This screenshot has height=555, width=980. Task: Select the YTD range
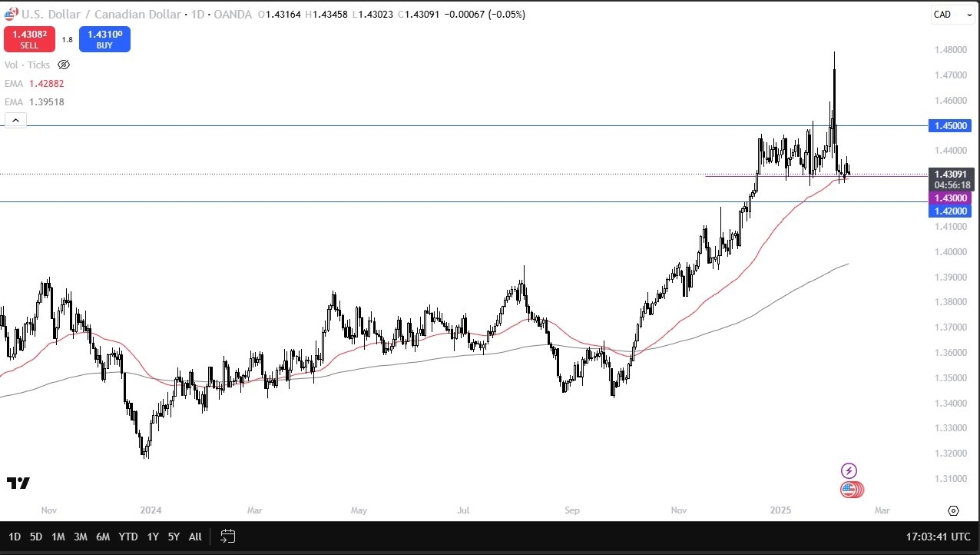[127, 537]
